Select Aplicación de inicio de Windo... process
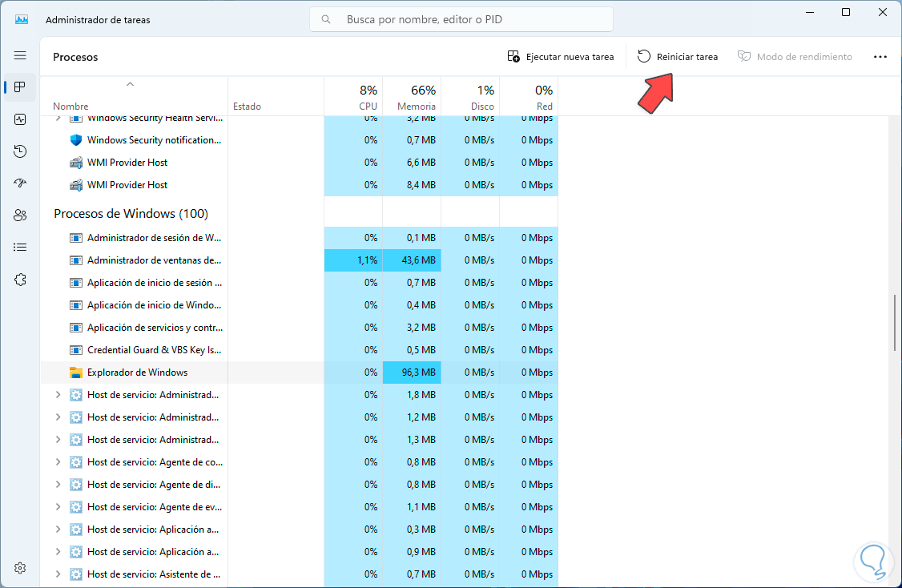 (299, 305)
